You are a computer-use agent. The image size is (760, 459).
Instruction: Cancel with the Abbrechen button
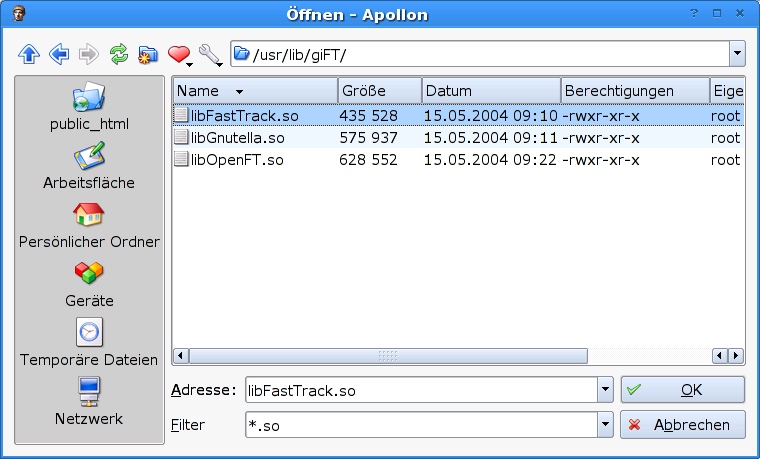tap(682, 425)
